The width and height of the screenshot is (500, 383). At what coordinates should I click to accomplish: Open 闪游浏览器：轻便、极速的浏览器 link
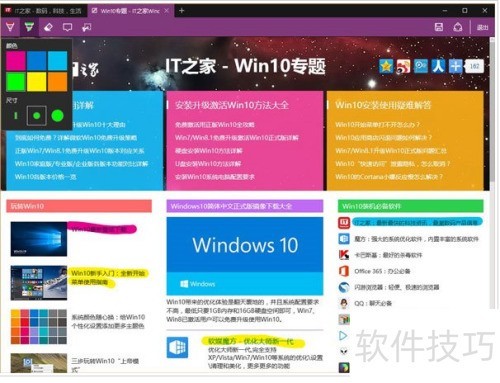pyautogui.click(x=397, y=287)
